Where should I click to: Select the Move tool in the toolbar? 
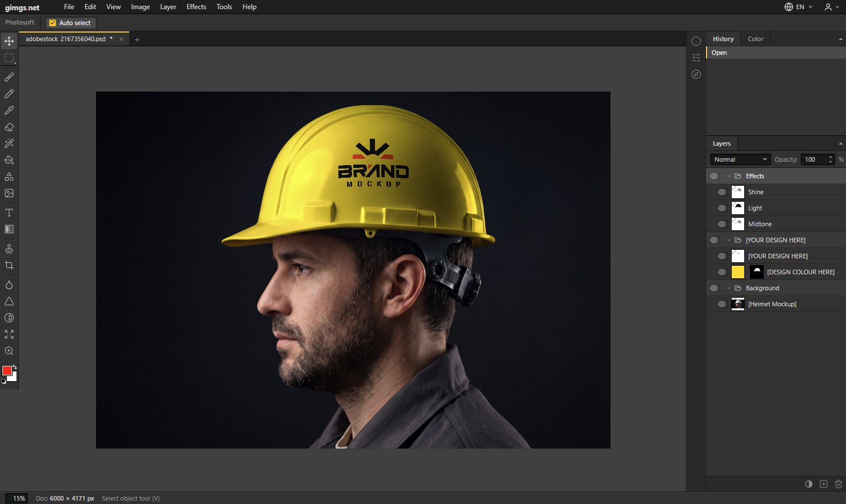(9, 41)
